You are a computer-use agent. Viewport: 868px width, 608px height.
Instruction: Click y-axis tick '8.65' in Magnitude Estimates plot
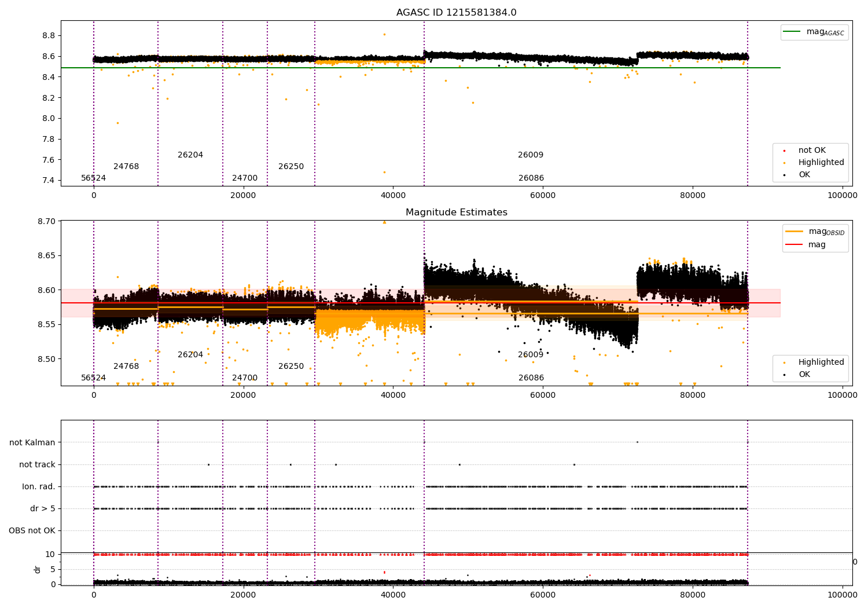pyautogui.click(x=46, y=256)
